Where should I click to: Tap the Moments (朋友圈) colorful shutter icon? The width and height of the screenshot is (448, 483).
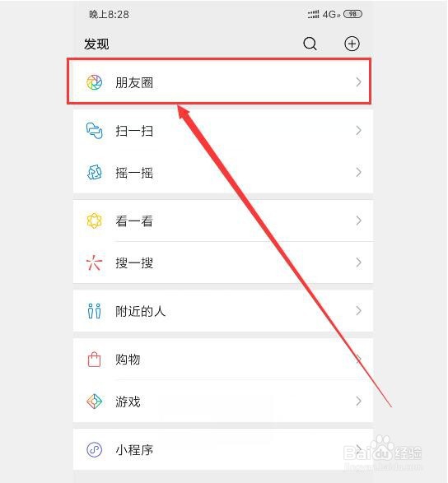tap(94, 82)
